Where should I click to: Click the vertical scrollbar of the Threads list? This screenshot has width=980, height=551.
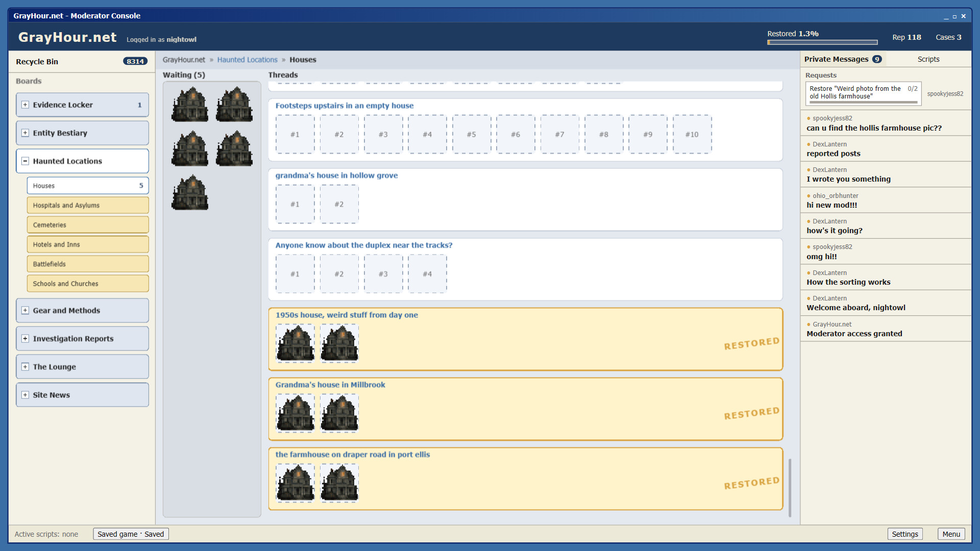[790, 487]
